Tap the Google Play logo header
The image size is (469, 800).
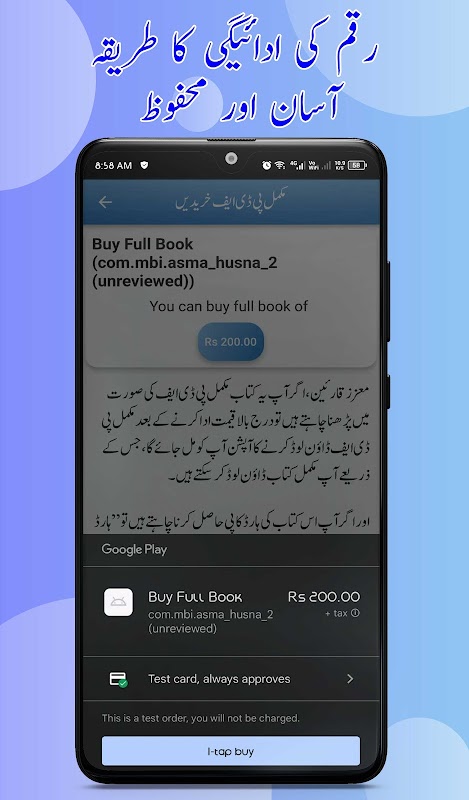pos(134,549)
